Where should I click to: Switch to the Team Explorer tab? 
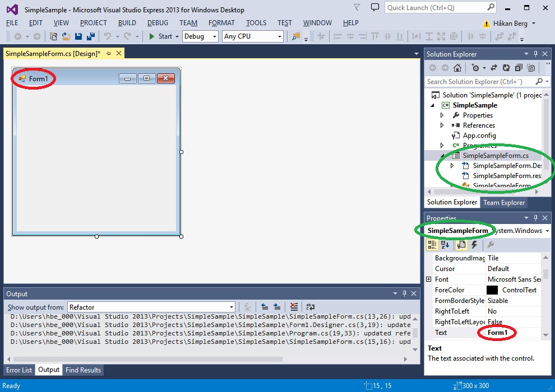pyautogui.click(x=504, y=203)
